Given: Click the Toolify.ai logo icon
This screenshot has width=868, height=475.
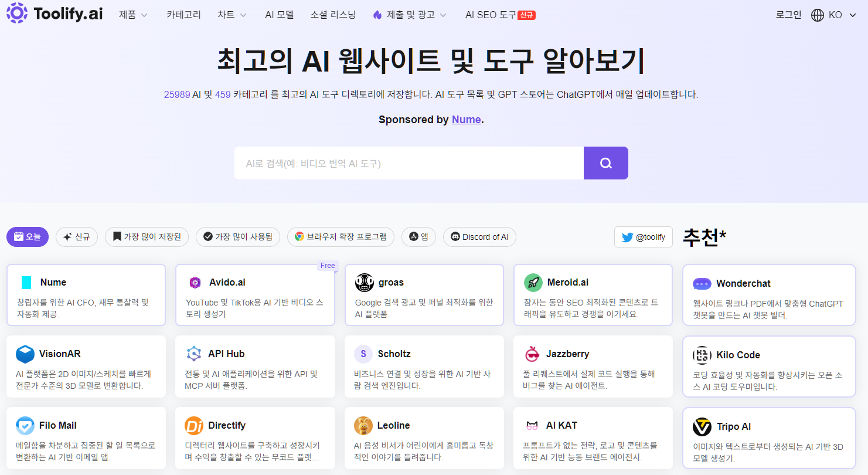Looking at the screenshot, I should tap(16, 13).
